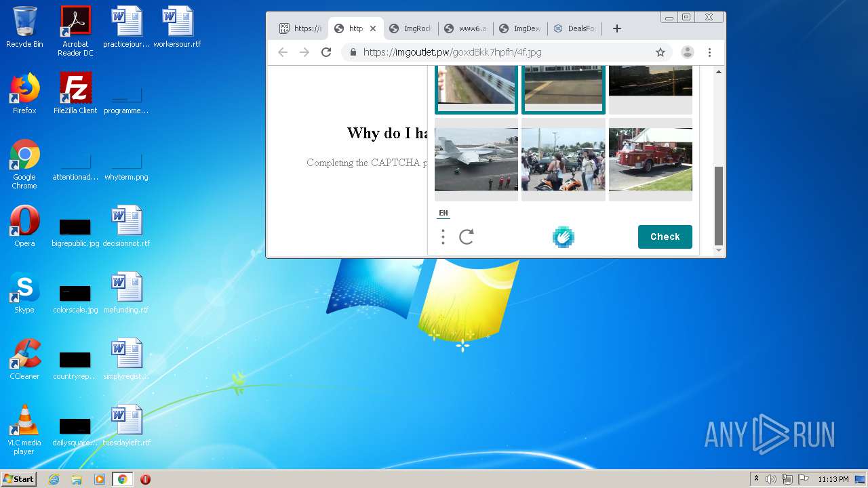Launch CCleaner desktop shortcut
Screen dimensions: 868x488
pos(24,359)
